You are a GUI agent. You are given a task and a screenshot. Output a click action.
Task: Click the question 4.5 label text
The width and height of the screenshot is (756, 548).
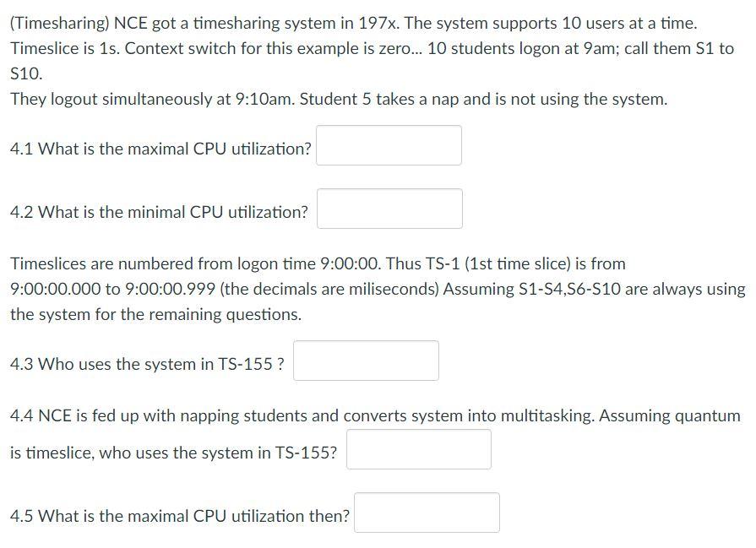click(x=179, y=514)
